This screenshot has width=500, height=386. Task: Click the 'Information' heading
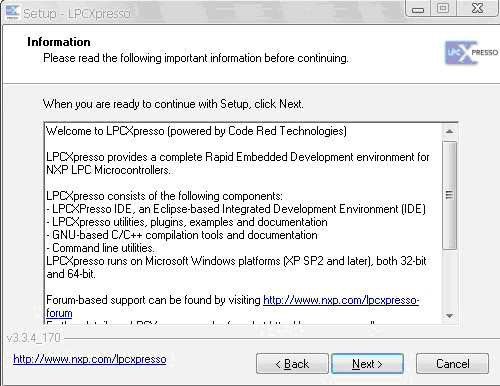pyautogui.click(x=59, y=42)
